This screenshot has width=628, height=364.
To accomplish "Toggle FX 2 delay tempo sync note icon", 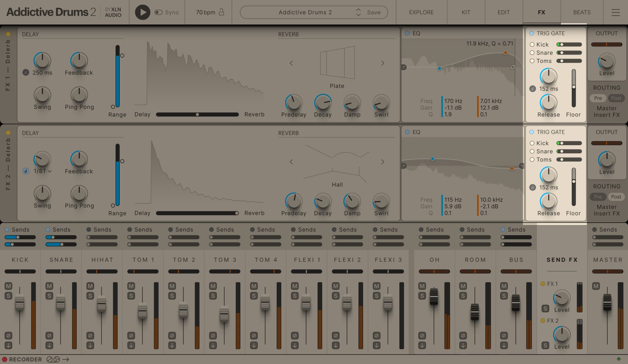I will pyautogui.click(x=26, y=171).
